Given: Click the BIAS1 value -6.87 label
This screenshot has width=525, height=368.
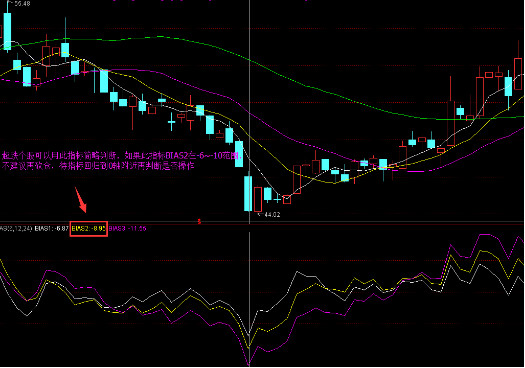Looking at the screenshot, I should pos(51,229).
